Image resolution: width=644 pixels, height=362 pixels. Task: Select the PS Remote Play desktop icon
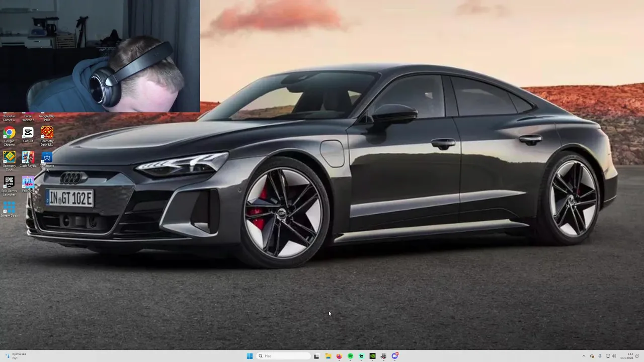(47, 161)
